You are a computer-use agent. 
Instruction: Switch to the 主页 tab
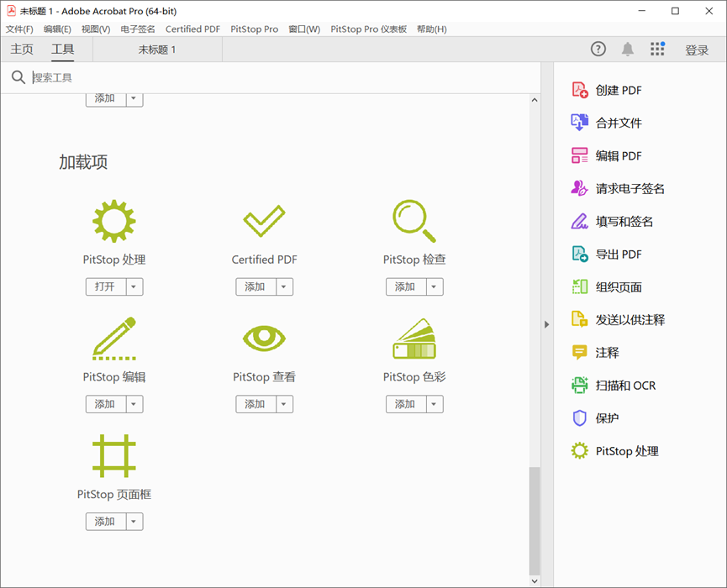(22, 49)
